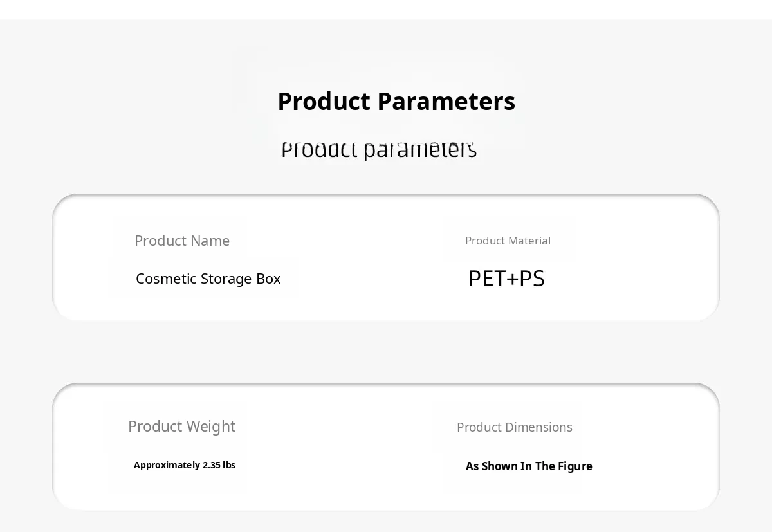Click the bold Product Parameters heading
The width and height of the screenshot is (772, 532).
coord(396,102)
